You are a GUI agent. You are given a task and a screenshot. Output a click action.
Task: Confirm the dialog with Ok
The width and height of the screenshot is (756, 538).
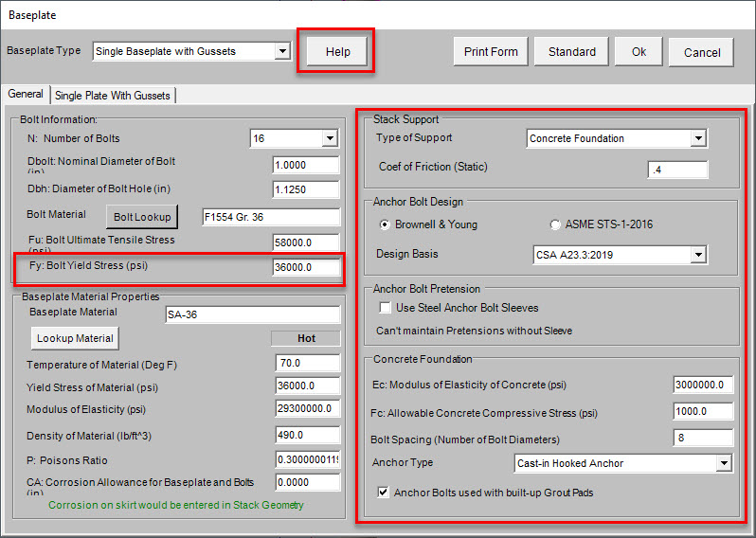pos(639,52)
